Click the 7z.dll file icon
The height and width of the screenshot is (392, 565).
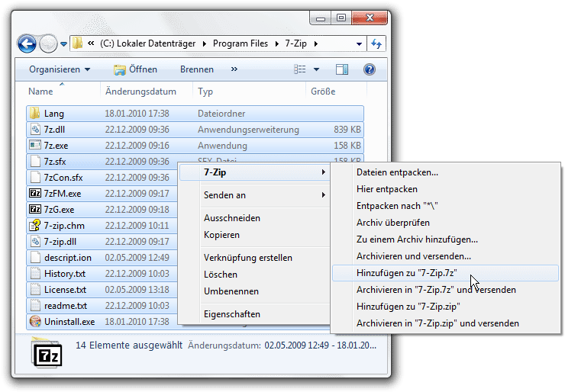pyautogui.click(x=35, y=129)
